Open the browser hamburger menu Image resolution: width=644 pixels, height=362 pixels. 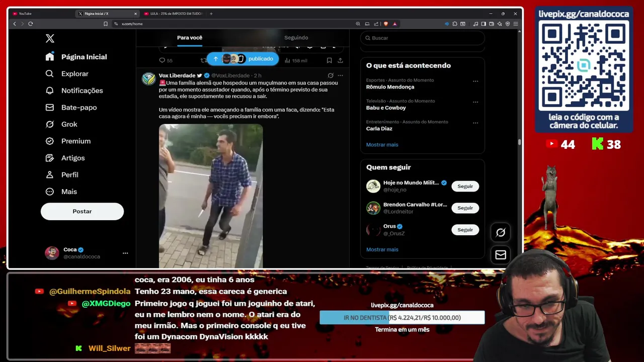516,24
